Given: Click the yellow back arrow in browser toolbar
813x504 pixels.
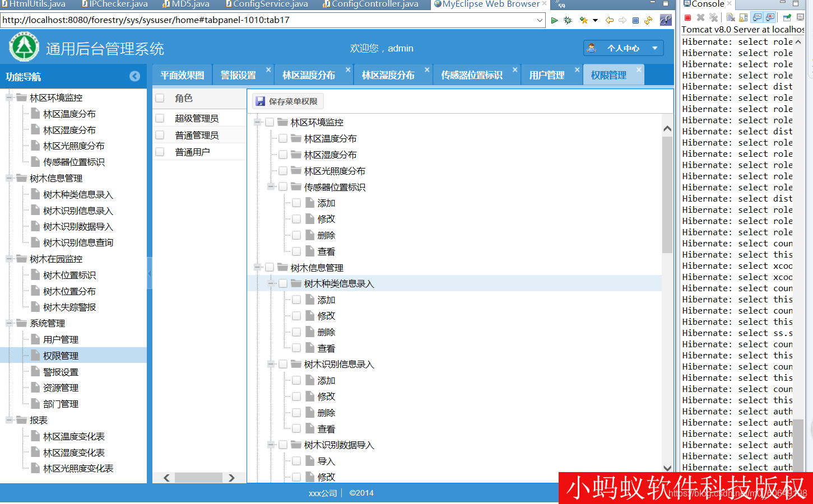Looking at the screenshot, I should 610,20.
